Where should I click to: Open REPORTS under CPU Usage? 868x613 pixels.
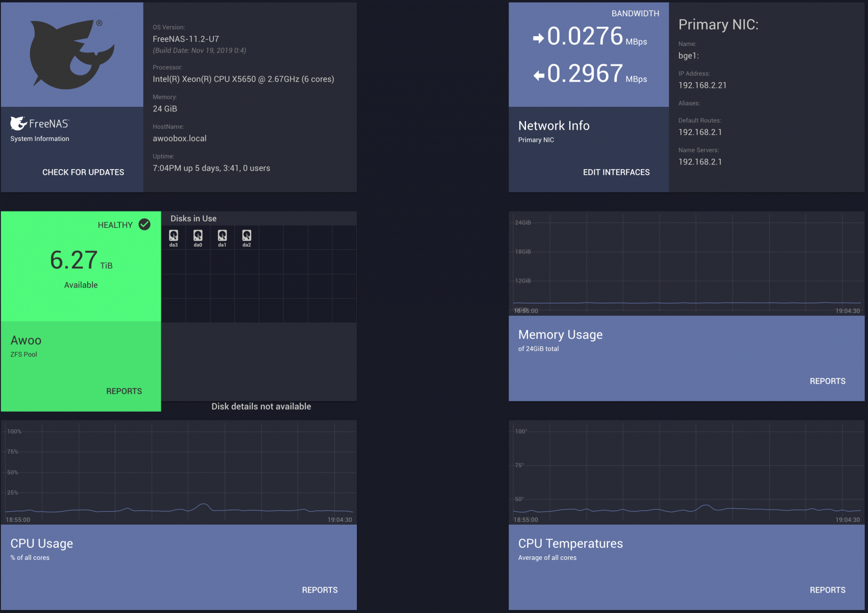320,590
